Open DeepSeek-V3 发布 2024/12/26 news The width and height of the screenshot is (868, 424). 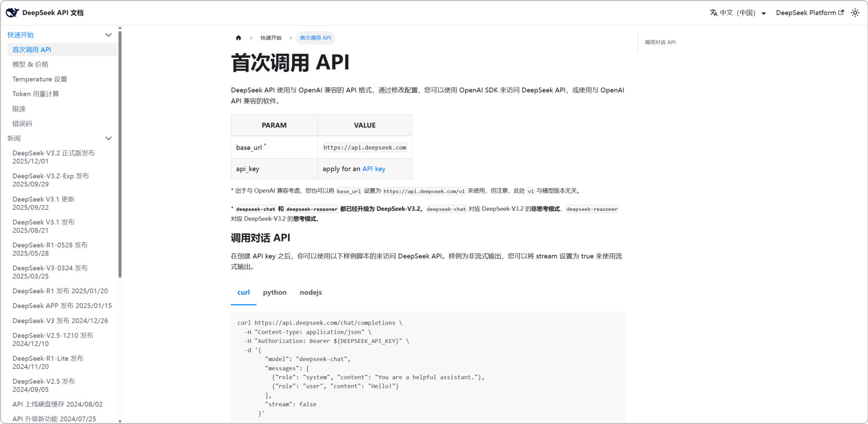click(60, 321)
